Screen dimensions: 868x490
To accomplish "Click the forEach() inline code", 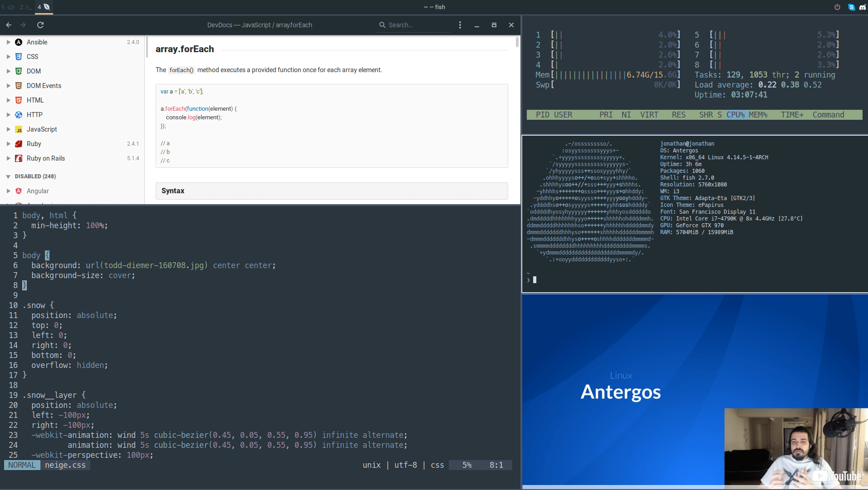I will pyautogui.click(x=181, y=70).
